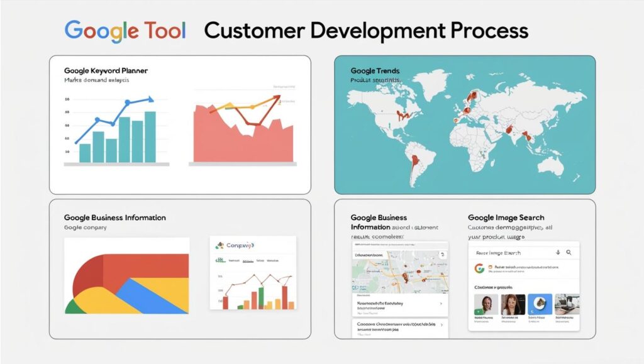644x364 pixels.
Task: Click the bar chart inside the Company card
Action: point(258,292)
